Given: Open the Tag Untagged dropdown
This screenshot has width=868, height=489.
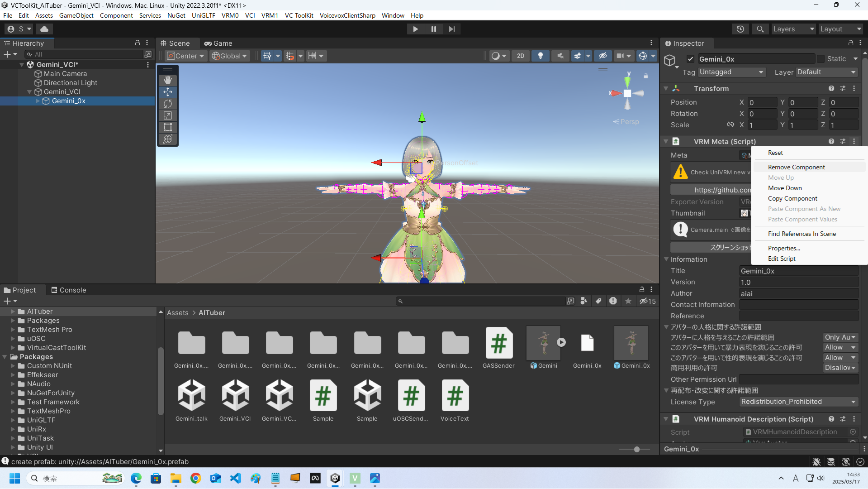Looking at the screenshot, I should [731, 72].
